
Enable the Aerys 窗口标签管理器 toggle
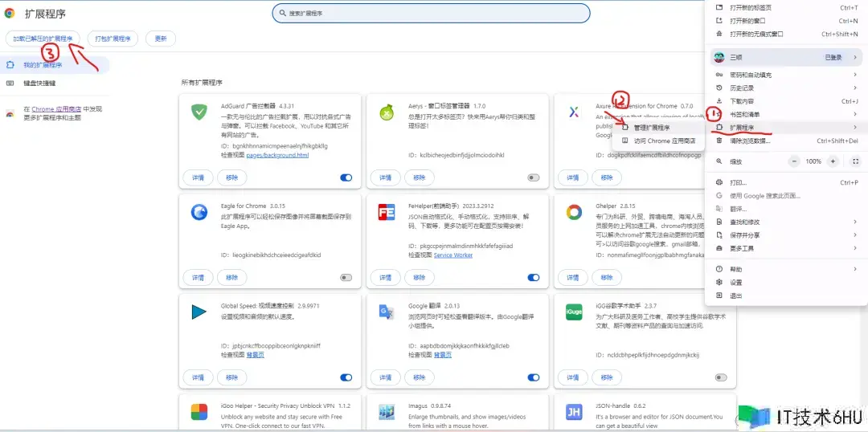point(534,177)
